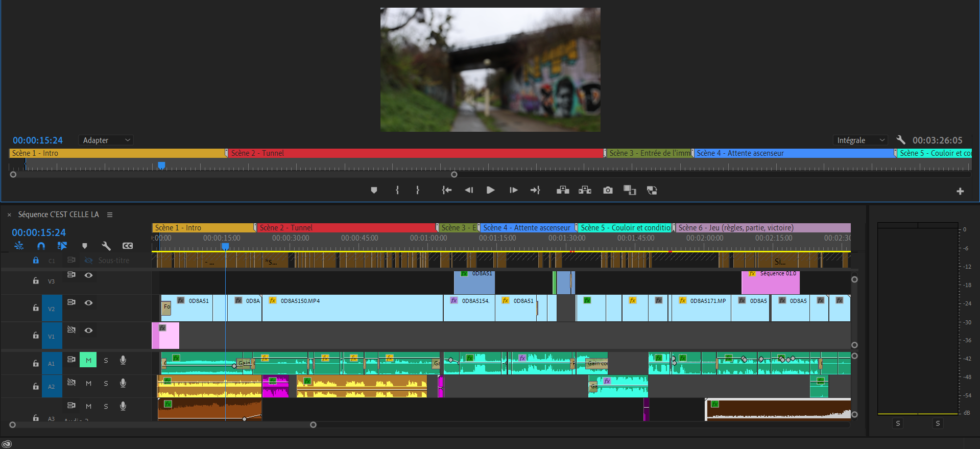Solo the left channel in audio meters
This screenshot has width=980, height=449.
[898, 423]
